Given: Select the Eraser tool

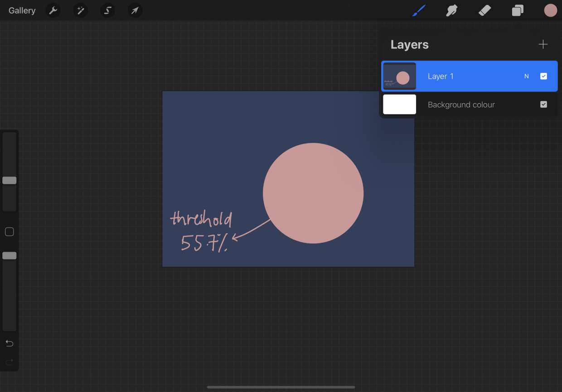Looking at the screenshot, I should 484,10.
